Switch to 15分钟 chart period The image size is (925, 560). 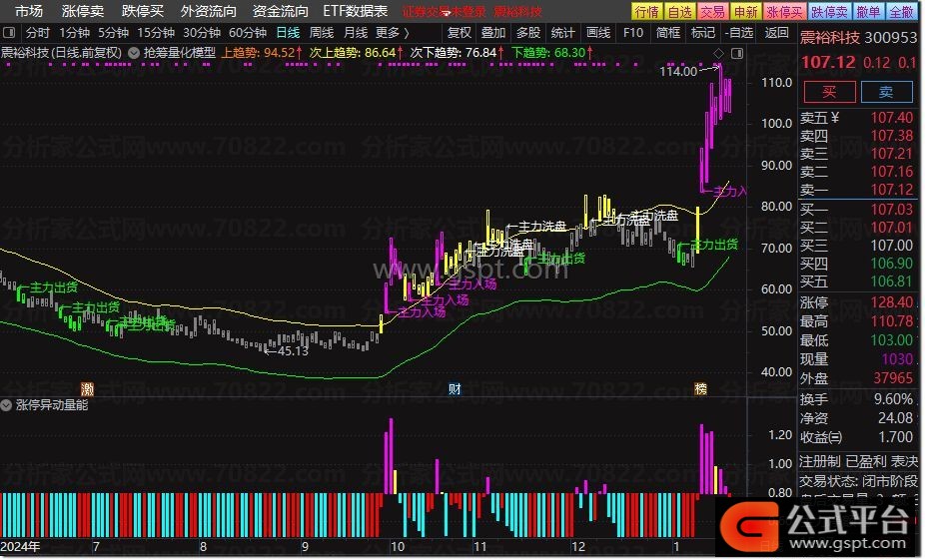156,33
